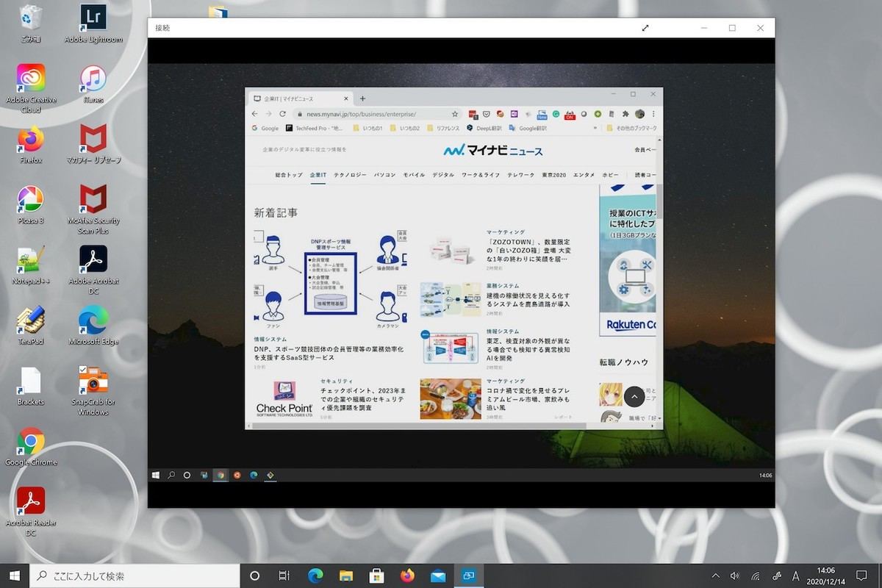Click the マイナビニュース logo

point(493,151)
